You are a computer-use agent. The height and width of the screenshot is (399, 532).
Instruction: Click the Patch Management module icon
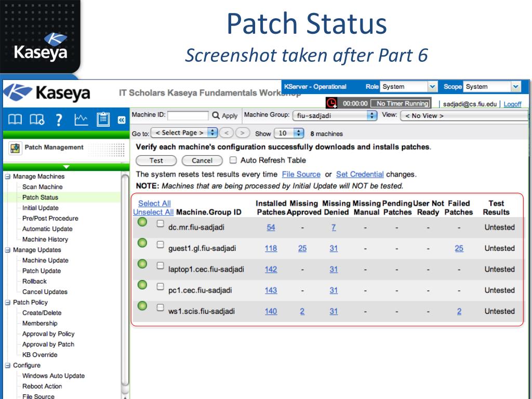pos(15,148)
